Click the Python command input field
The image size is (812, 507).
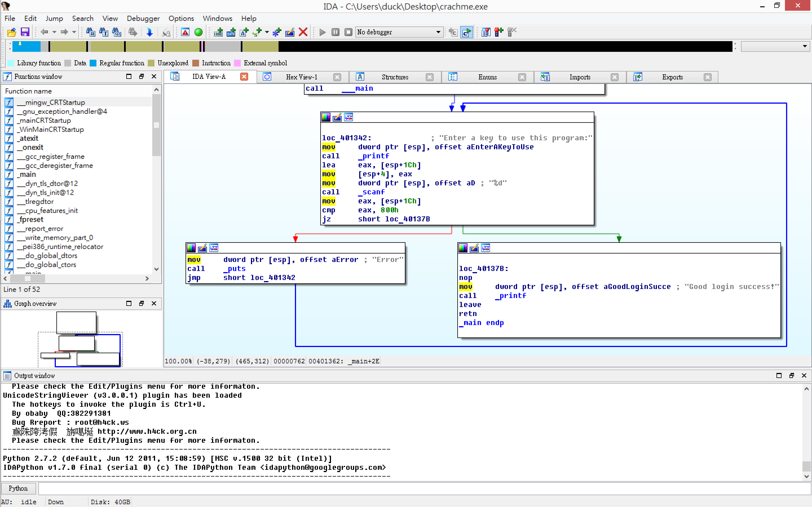423,488
